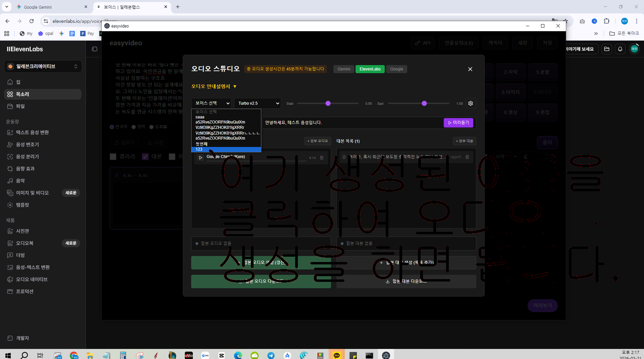Switch to the Google tab
The height and width of the screenshot is (359, 644).
[x=396, y=69]
